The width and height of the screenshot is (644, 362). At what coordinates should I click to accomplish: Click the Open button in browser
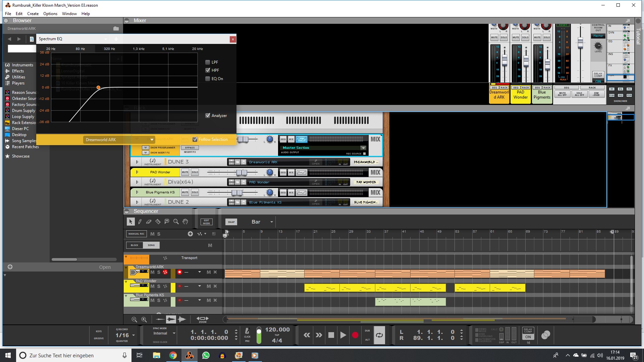coord(105,267)
